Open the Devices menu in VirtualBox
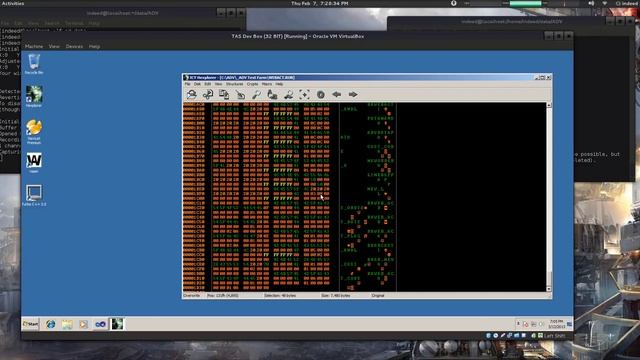This screenshot has height=360, width=640. point(74,47)
